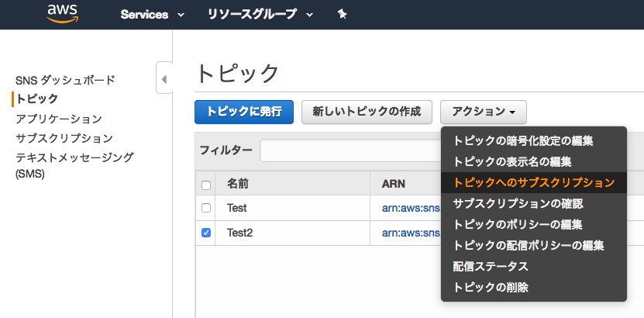Expand the リソースグループ dropdown
The height and width of the screenshot is (318, 644).
tap(260, 15)
